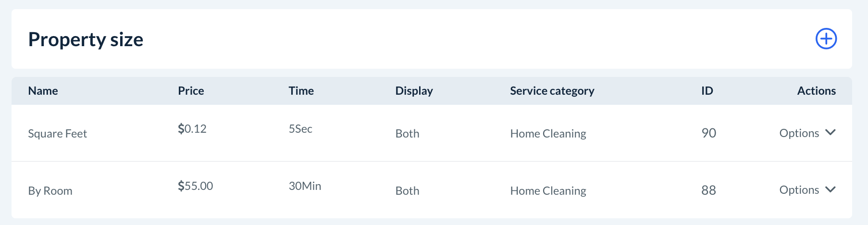The image size is (868, 225).
Task: Click the chevron arrow in By Room row
Action: 831,189
